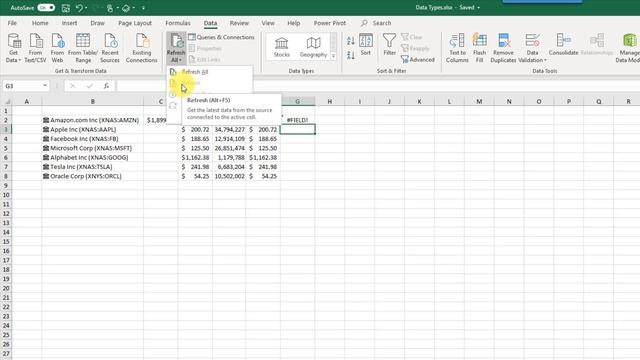The image size is (640, 360).
Task: Open Customize Quick Access Toolbar dropdown
Action: click(x=143, y=8)
